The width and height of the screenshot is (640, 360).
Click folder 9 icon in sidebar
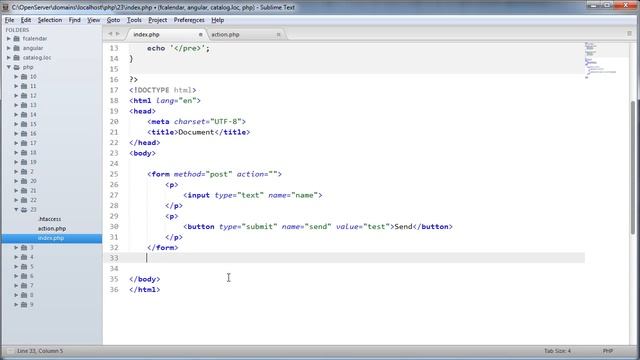tap(24, 304)
